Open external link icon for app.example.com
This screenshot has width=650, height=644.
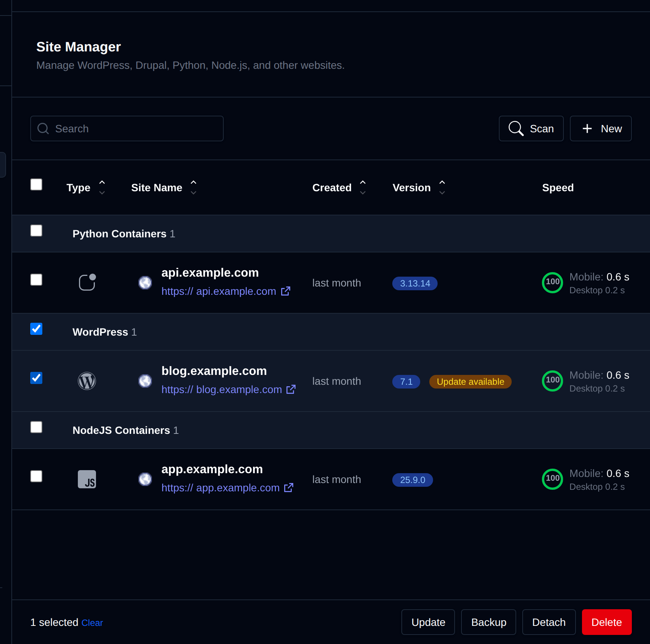[289, 488]
